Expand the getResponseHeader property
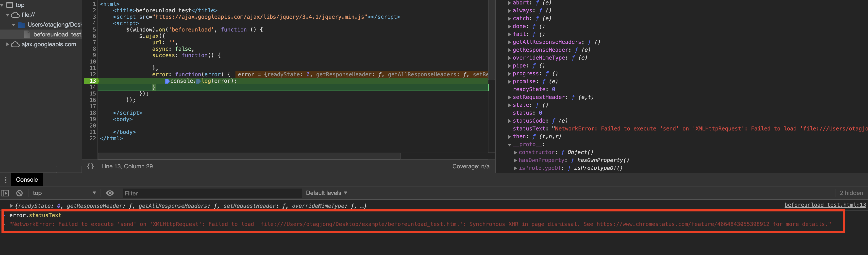868x255 pixels. pyautogui.click(x=510, y=50)
